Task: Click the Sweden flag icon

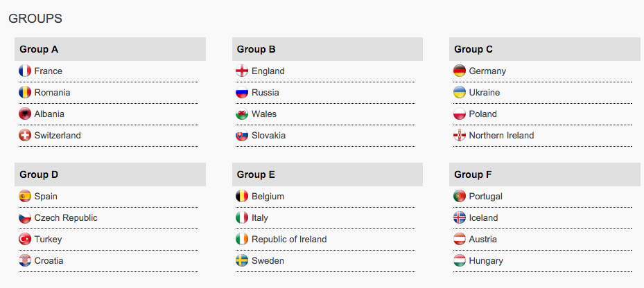Action: click(242, 260)
